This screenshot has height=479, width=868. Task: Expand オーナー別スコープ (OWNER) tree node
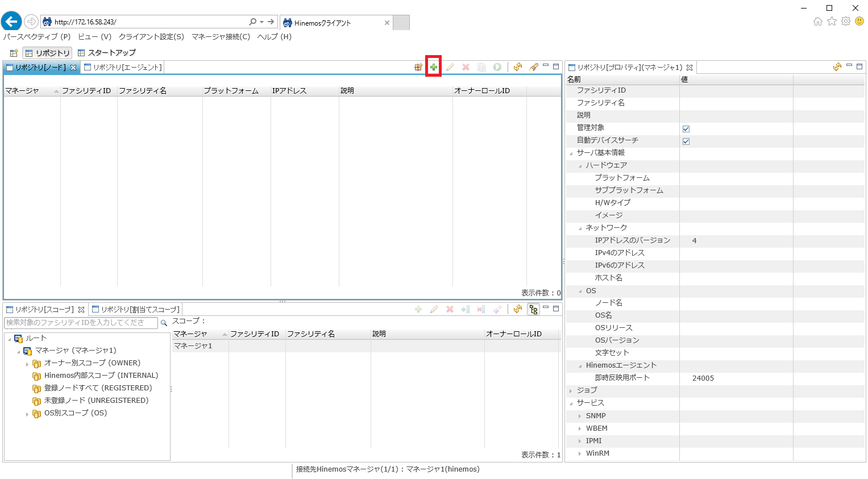click(27, 364)
